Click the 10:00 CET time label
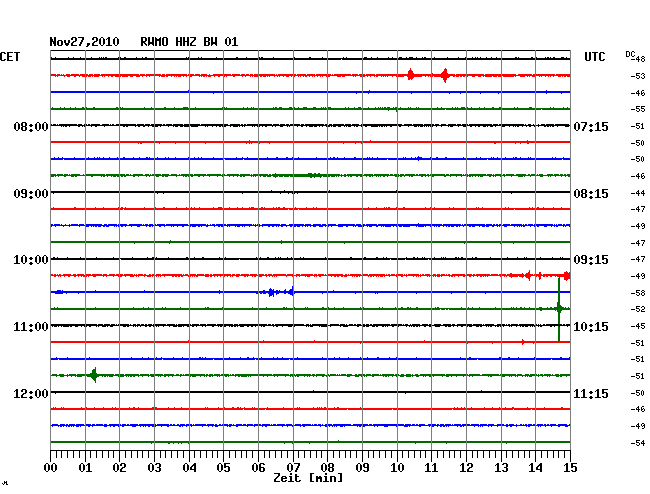Viewport: 650px width, 494px height. 31,260
